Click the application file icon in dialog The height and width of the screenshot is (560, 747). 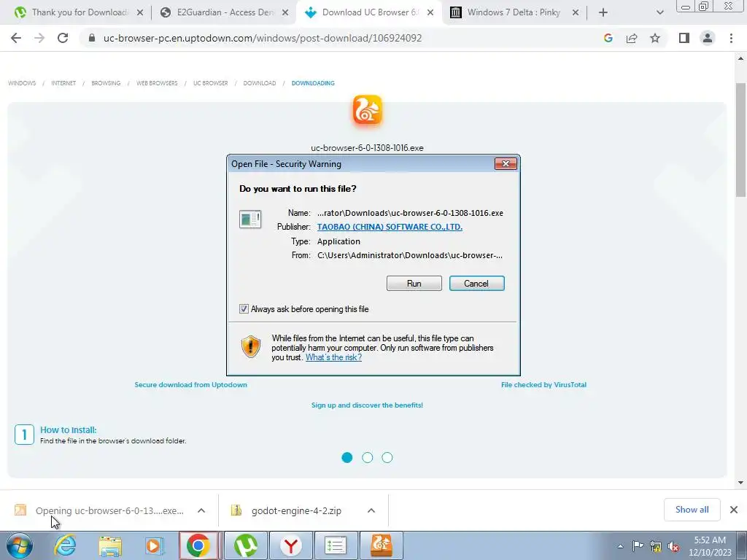pyautogui.click(x=250, y=219)
